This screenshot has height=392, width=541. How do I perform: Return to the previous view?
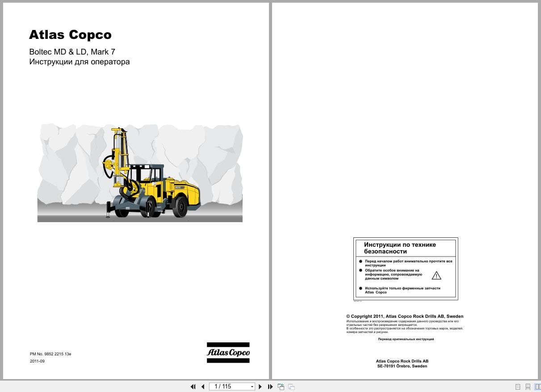pos(281,386)
